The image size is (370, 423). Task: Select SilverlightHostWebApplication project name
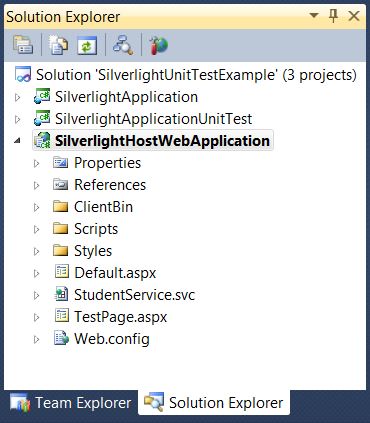[162, 141]
